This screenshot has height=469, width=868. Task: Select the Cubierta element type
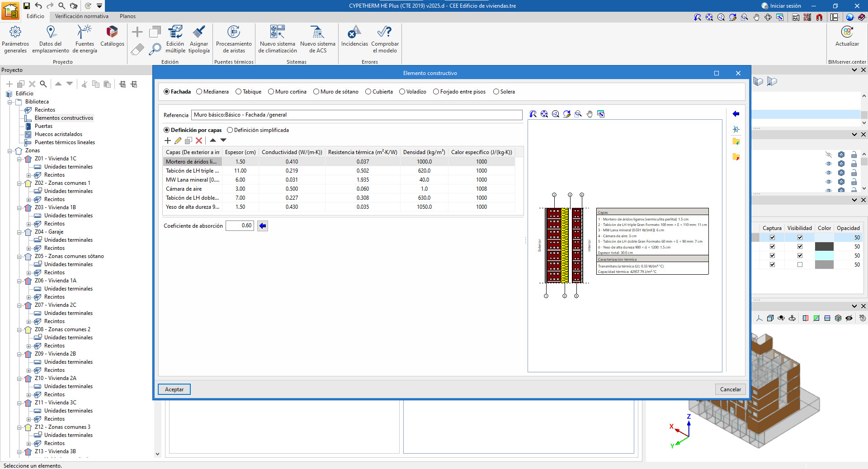coord(368,92)
